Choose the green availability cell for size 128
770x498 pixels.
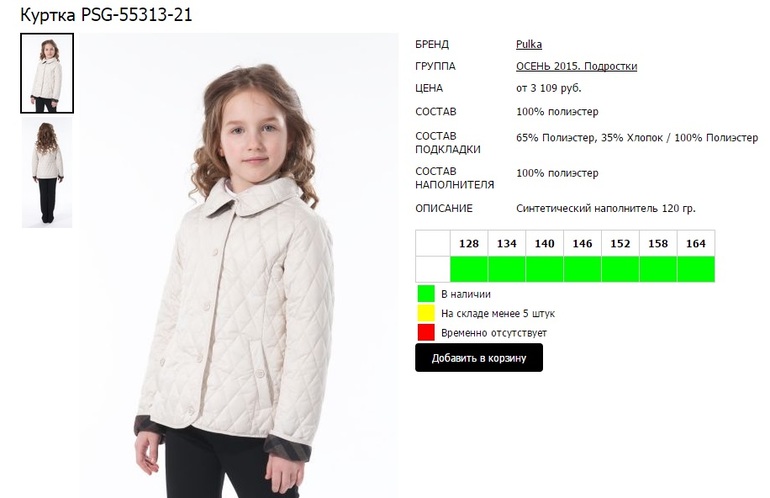469,269
